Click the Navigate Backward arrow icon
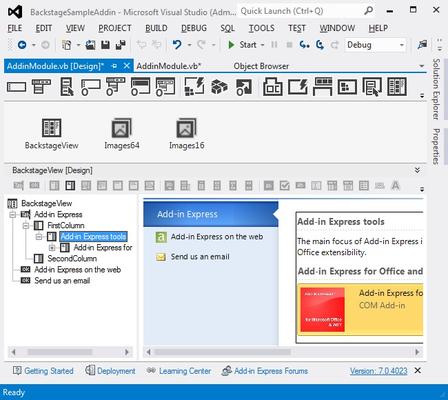Image resolution: width=448 pixels, height=400 pixels. [22, 45]
